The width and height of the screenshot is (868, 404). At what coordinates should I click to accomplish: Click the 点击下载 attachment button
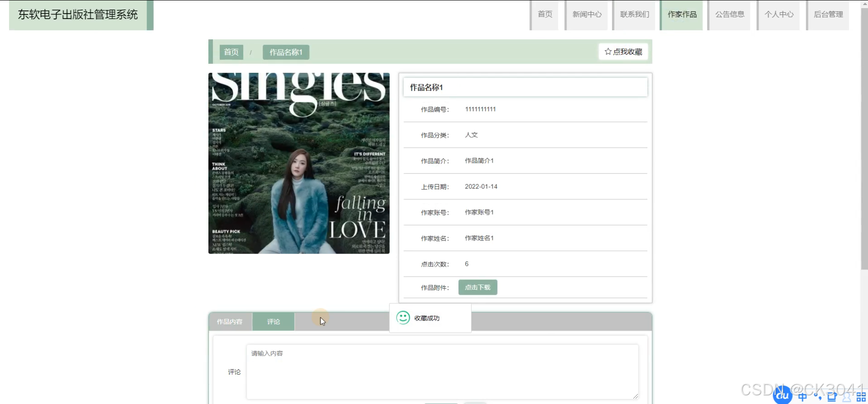tap(478, 287)
